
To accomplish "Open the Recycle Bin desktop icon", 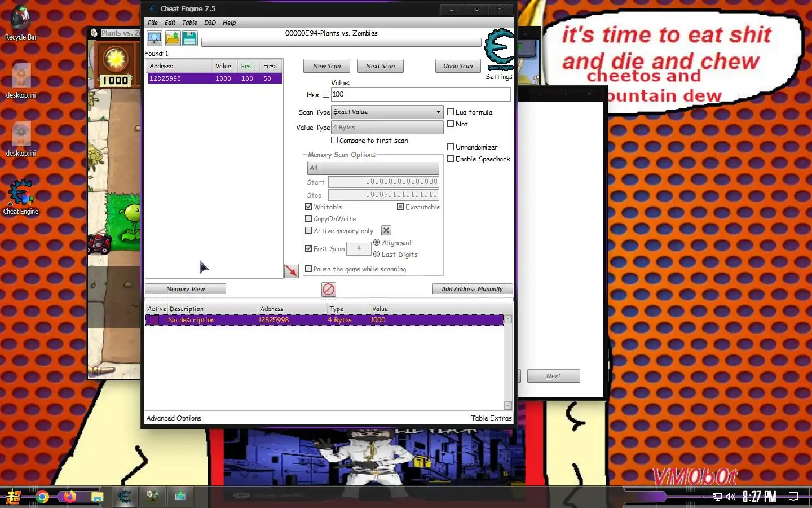I will (20, 24).
